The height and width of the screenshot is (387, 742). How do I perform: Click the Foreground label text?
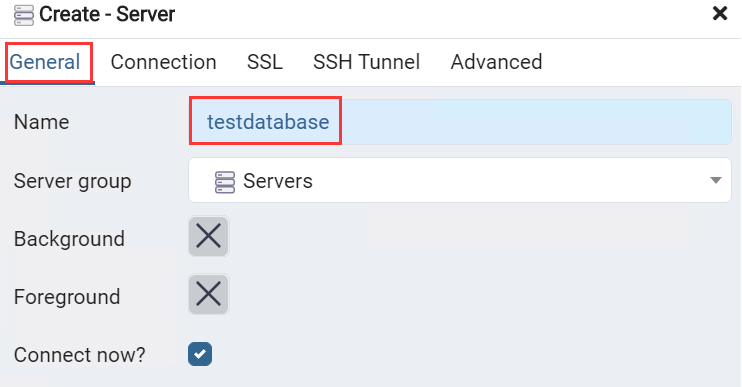tap(67, 297)
